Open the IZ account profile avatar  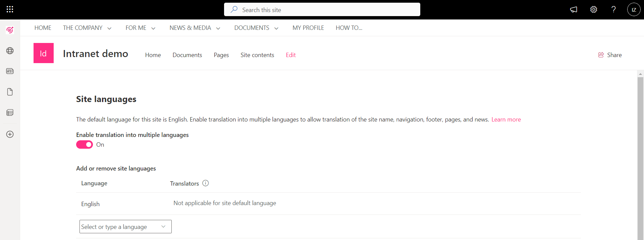click(x=634, y=9)
